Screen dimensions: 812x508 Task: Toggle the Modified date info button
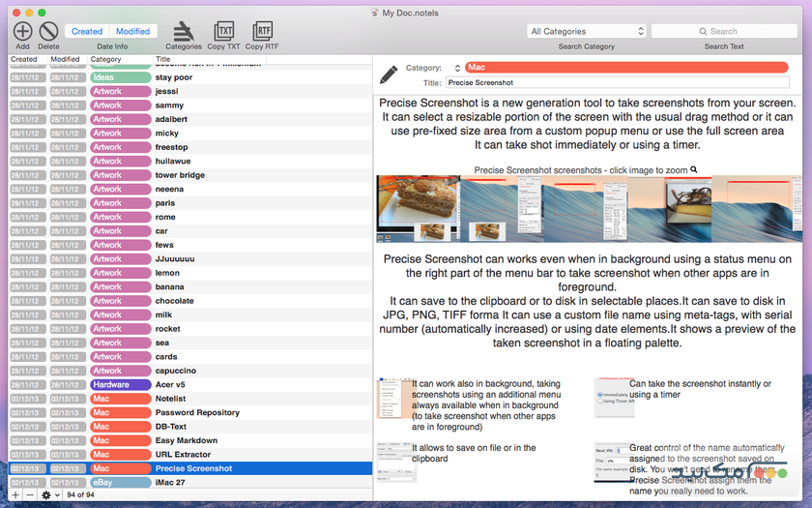click(x=132, y=31)
